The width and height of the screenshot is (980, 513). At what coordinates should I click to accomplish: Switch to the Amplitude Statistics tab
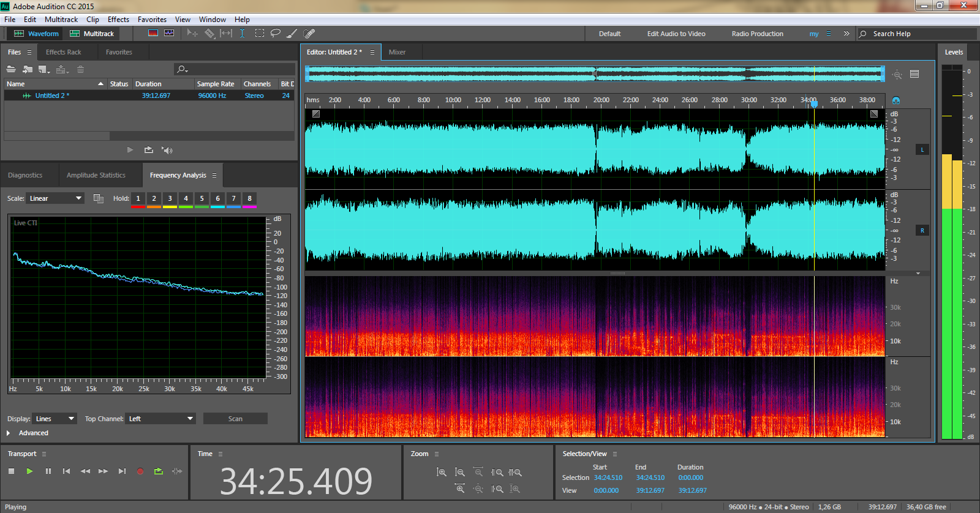click(x=96, y=175)
